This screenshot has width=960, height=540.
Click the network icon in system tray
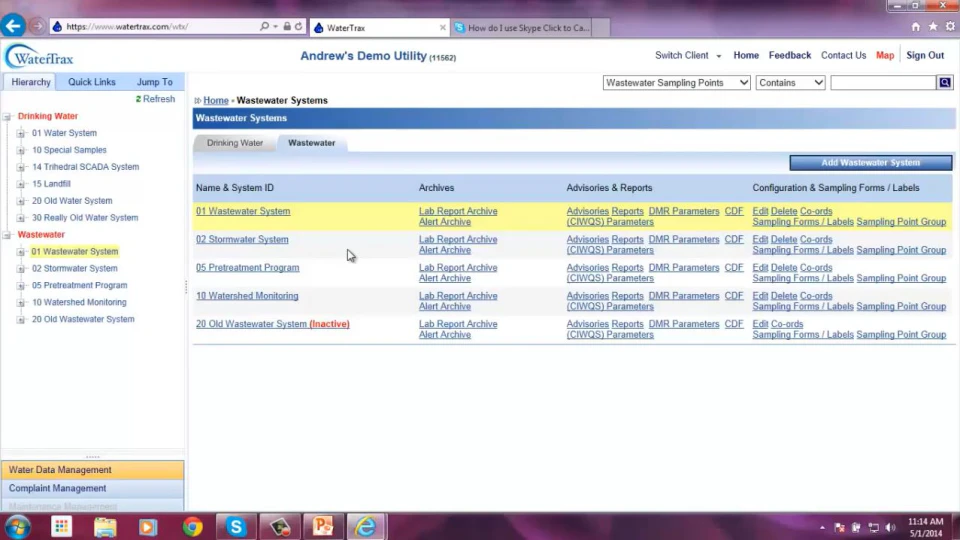pyautogui.click(x=874, y=528)
